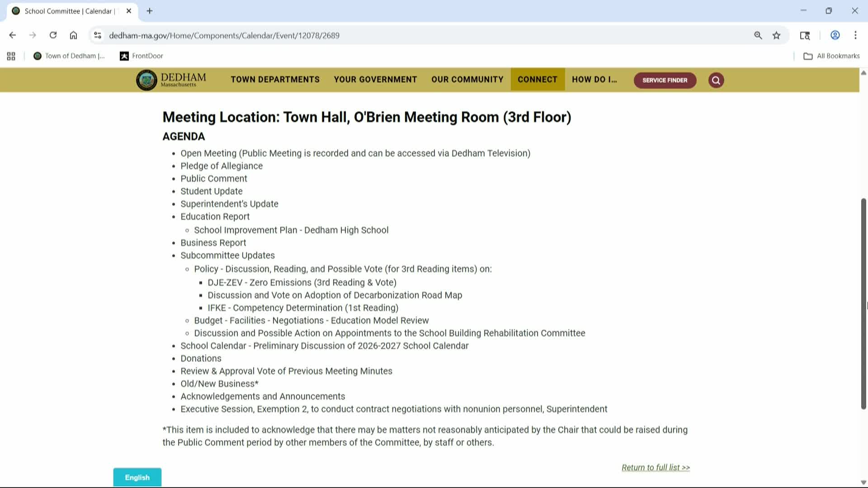Reload the current page
This screenshot has height=488, width=868.
click(53, 35)
